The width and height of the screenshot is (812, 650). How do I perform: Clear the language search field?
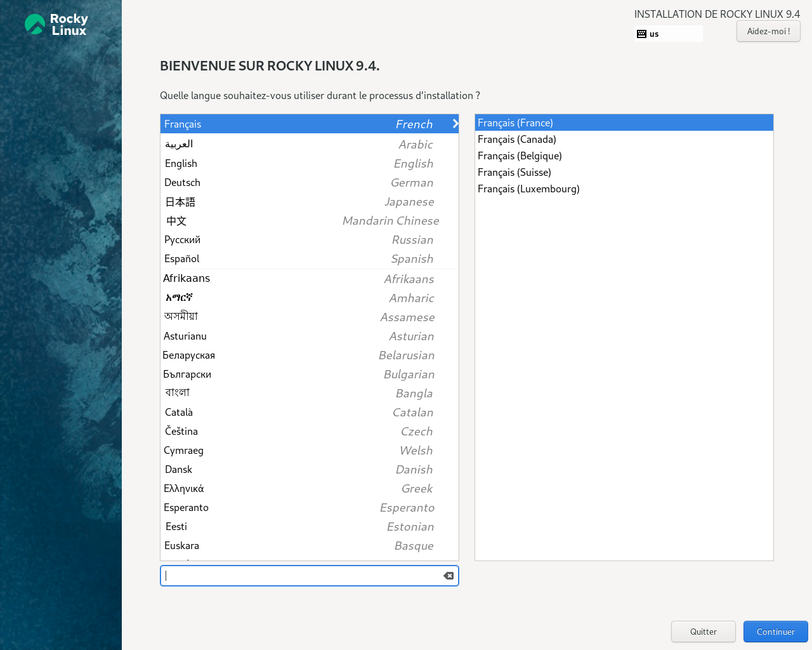pos(449,576)
